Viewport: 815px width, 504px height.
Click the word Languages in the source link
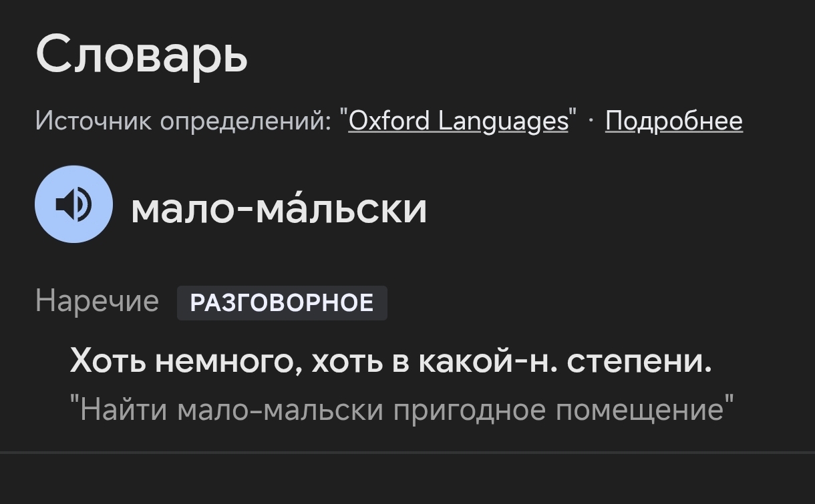click(x=503, y=121)
